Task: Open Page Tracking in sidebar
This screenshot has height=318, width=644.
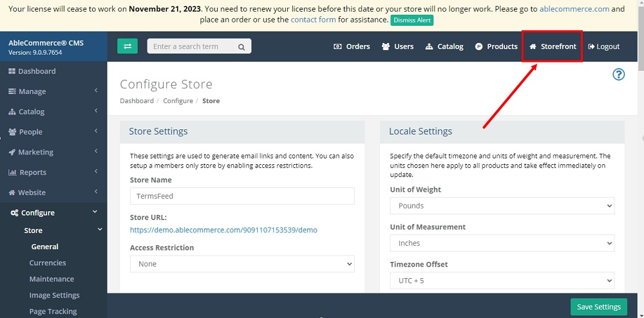Action: coord(53,312)
